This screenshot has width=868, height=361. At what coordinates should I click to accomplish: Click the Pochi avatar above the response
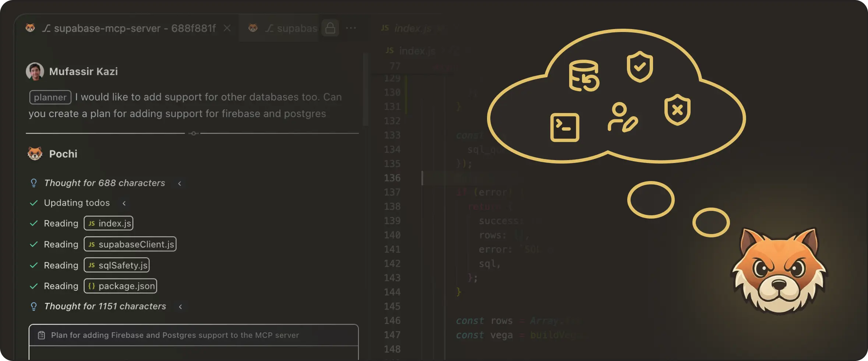pos(35,153)
